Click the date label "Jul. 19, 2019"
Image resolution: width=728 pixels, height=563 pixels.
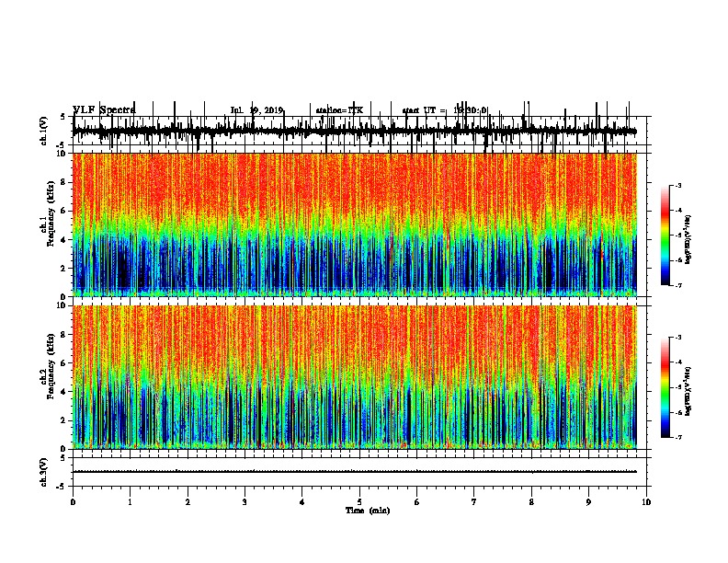pos(256,110)
